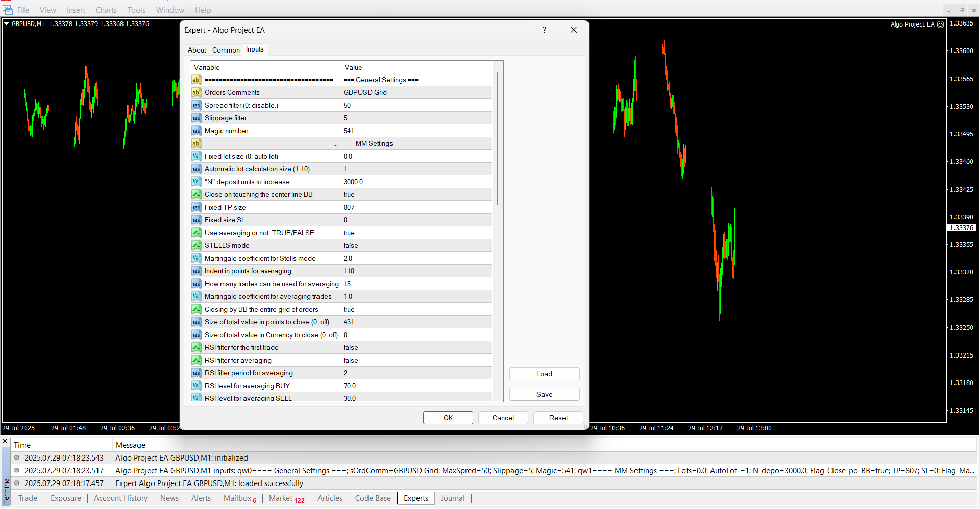The height and width of the screenshot is (509, 980).
Task: Click the Load button to load settings
Action: (544, 374)
